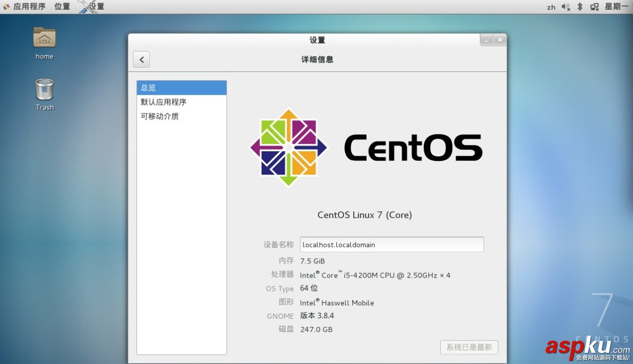This screenshot has width=633, height=364.
Task: Click the 设备名称 input field
Action: click(392, 245)
